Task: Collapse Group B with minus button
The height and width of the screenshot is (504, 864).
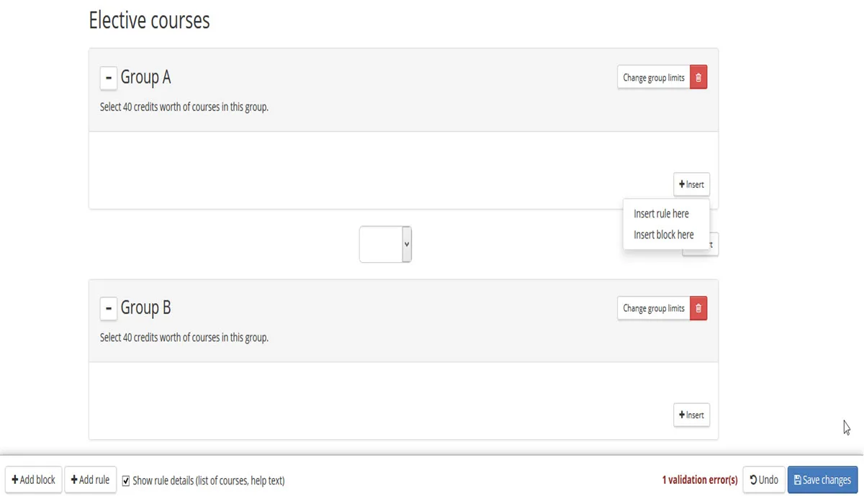Action: point(108,308)
